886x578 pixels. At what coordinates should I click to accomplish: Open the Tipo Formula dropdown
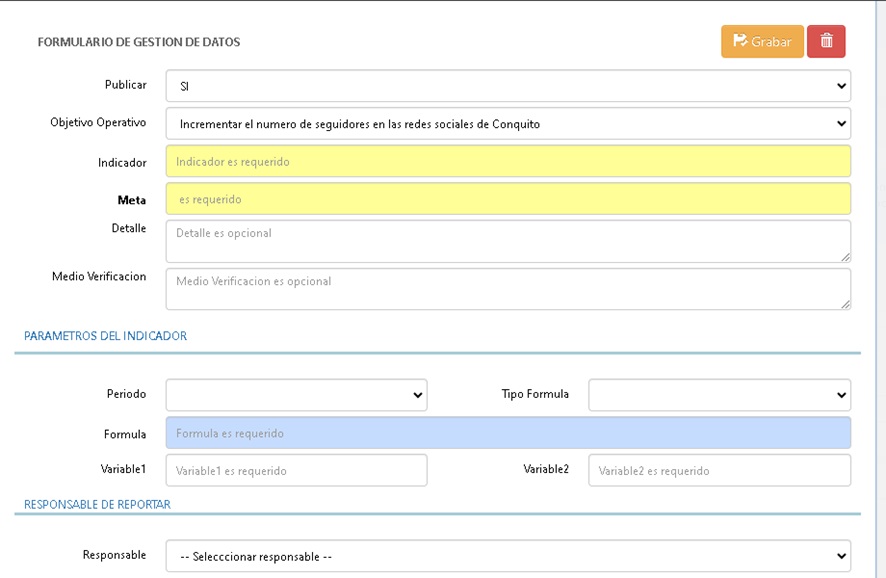click(x=719, y=395)
